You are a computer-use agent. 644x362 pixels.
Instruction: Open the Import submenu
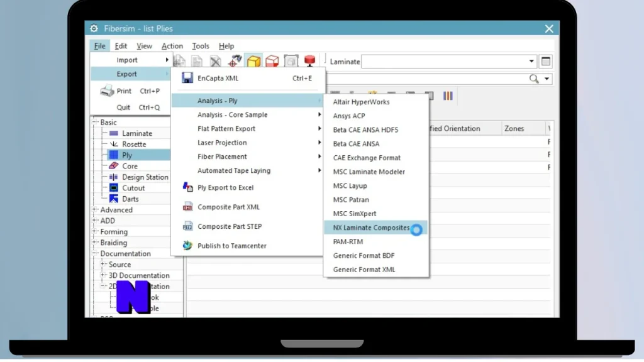[131, 60]
